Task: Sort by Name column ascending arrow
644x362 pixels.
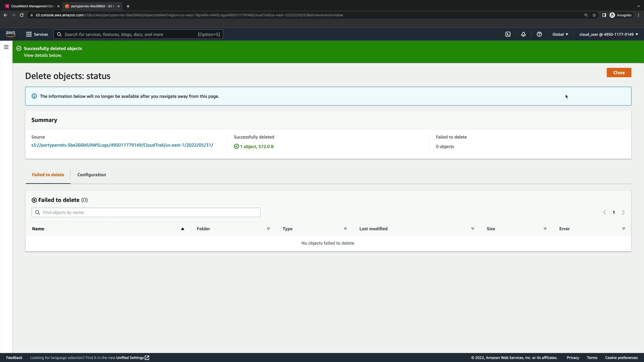Action: pyautogui.click(x=182, y=229)
